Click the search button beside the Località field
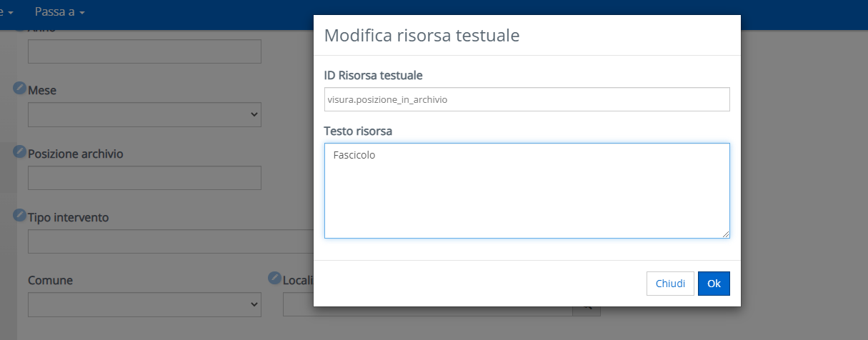 coord(587,305)
